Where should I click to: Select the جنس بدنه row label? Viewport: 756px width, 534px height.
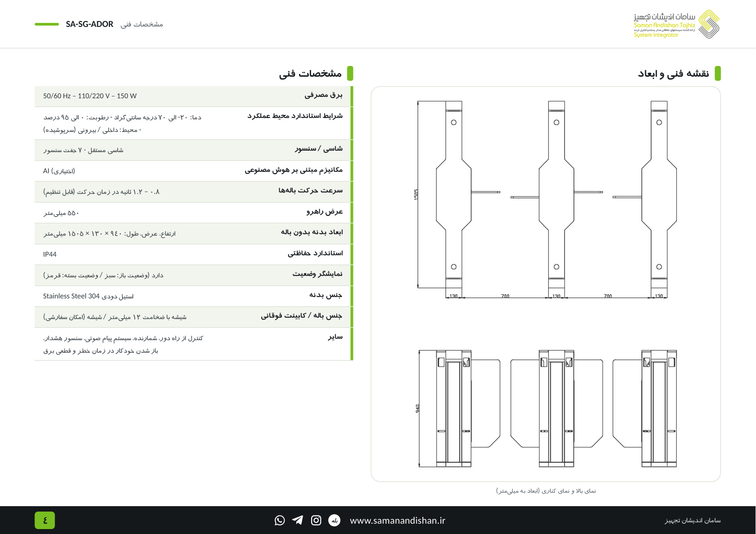click(x=325, y=295)
